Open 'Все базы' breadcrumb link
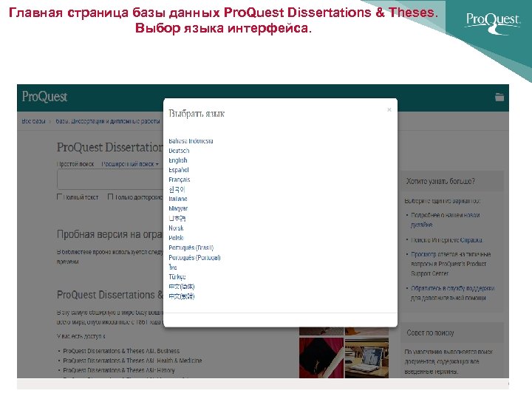This screenshot has height=399, width=532. tap(33, 121)
